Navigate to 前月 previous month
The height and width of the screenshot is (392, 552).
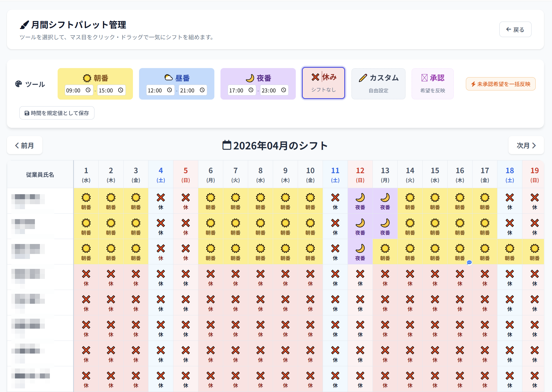coord(25,145)
